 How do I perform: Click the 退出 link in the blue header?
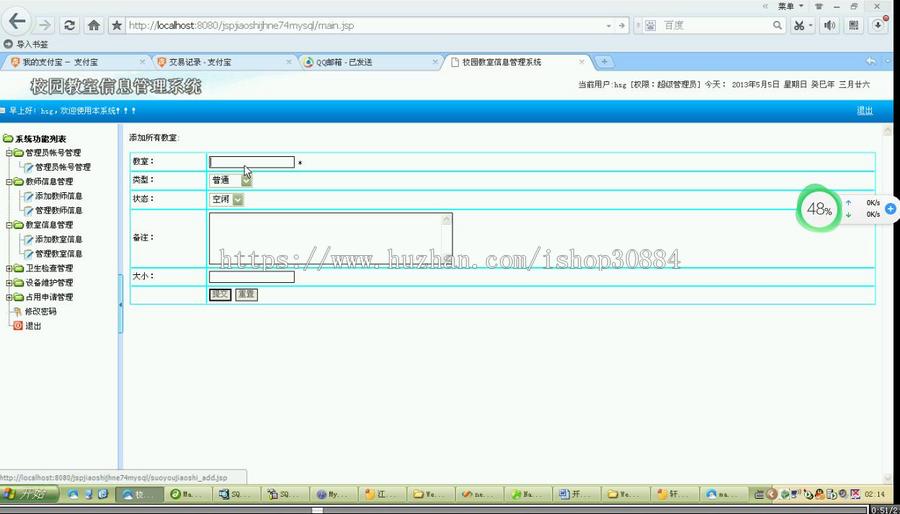click(864, 111)
